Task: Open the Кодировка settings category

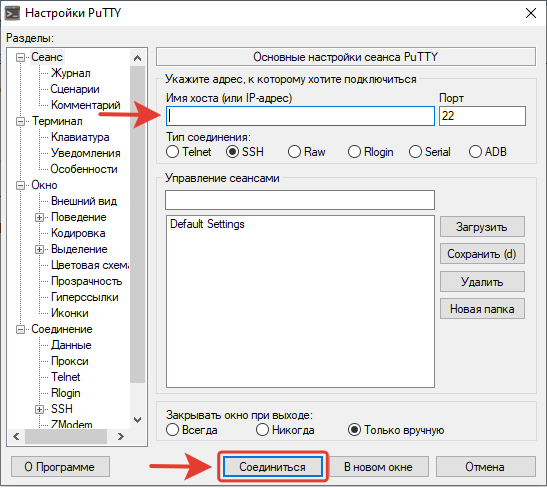Action: tap(78, 233)
